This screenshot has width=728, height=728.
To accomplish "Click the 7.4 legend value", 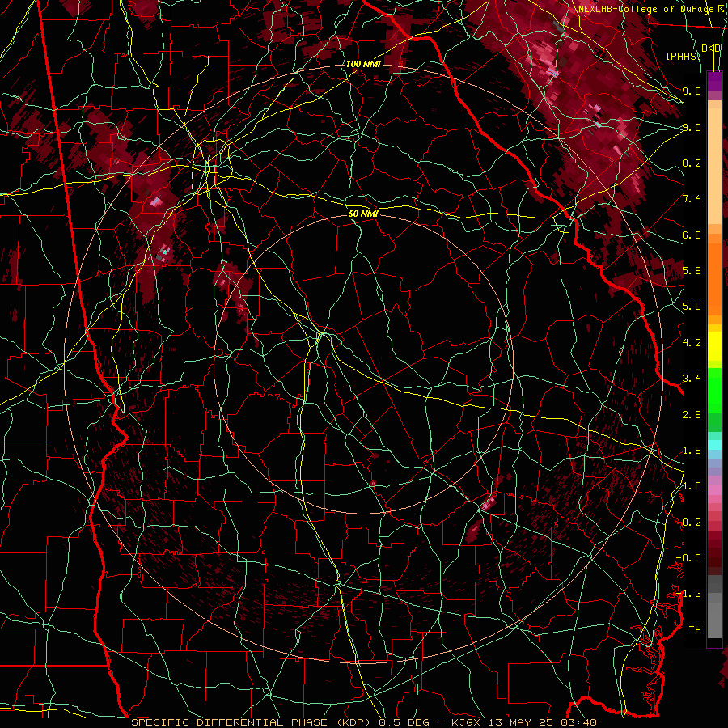I will 692,199.
